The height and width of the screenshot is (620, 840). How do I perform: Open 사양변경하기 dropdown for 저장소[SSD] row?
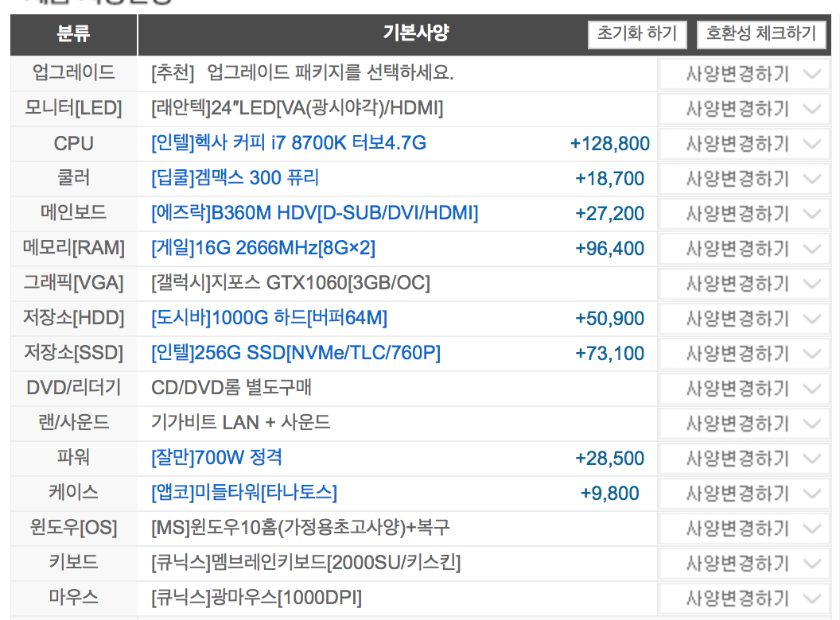coord(744,354)
